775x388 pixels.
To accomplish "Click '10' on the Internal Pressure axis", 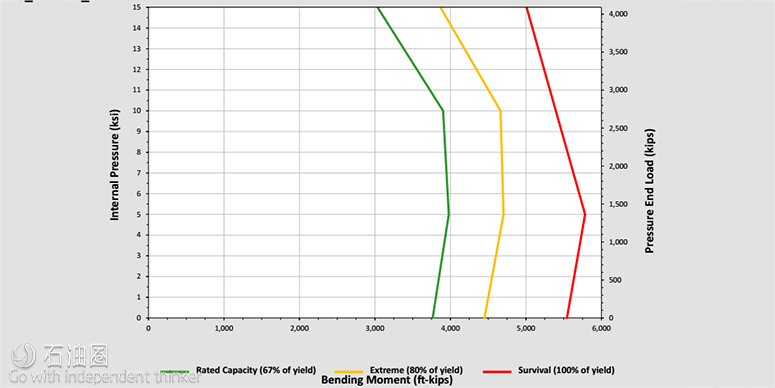I will (137, 111).
